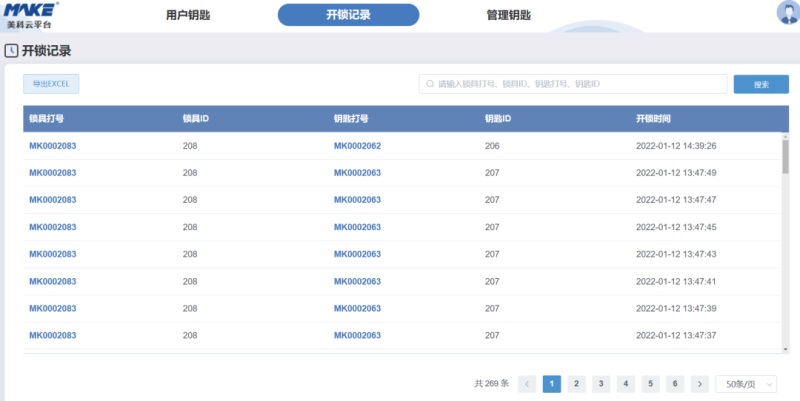Open key link MK0002062
Viewport: 800px width, 401px height.
357,146
